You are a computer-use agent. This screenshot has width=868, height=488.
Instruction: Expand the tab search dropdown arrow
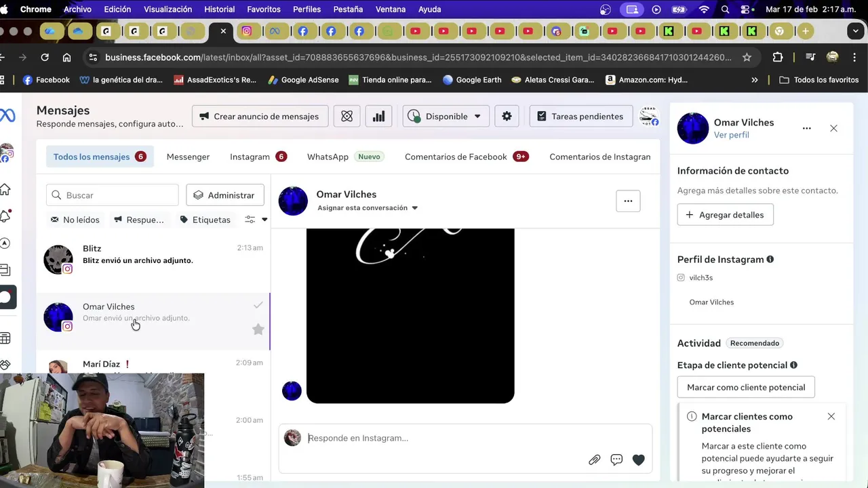click(x=856, y=31)
